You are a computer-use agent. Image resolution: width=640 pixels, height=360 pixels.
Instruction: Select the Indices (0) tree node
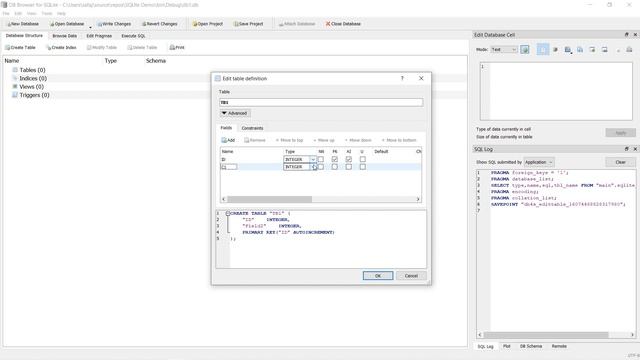pos(33,78)
